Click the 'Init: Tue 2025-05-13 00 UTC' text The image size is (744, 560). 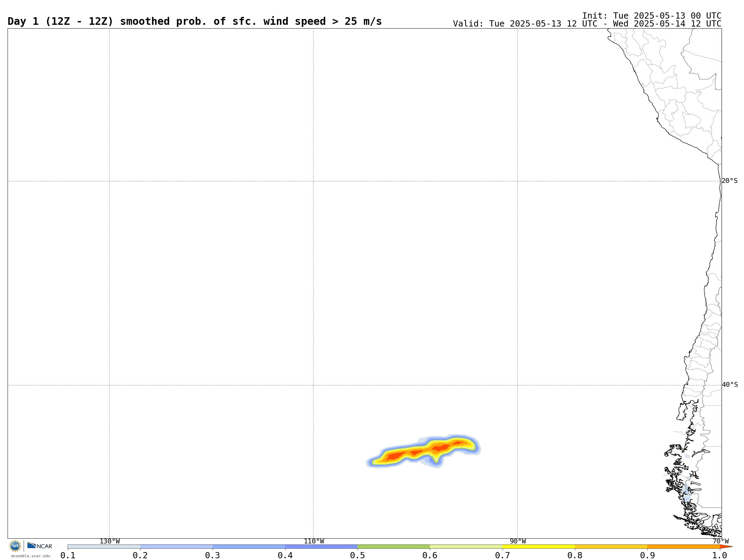(x=652, y=16)
